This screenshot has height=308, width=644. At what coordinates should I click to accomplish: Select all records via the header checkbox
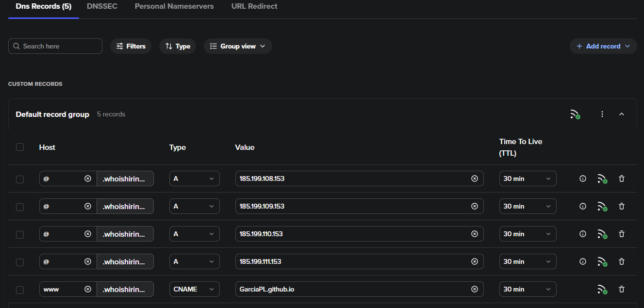(20, 147)
